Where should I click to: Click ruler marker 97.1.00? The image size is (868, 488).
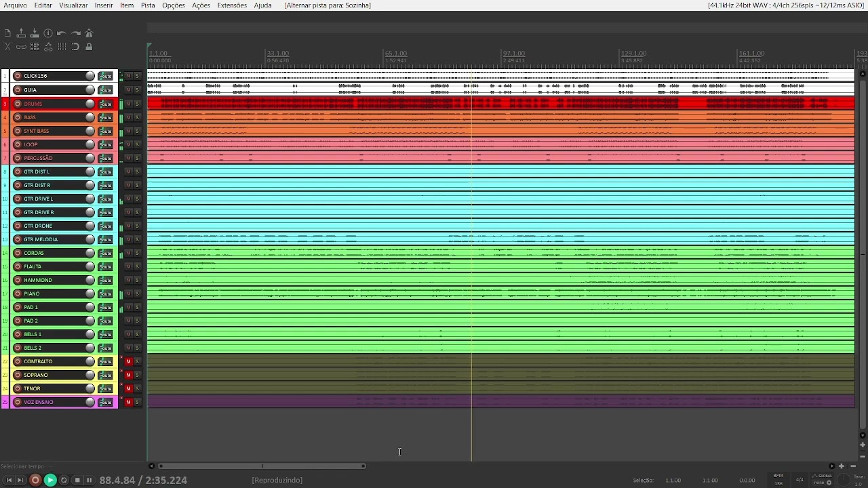[x=513, y=53]
